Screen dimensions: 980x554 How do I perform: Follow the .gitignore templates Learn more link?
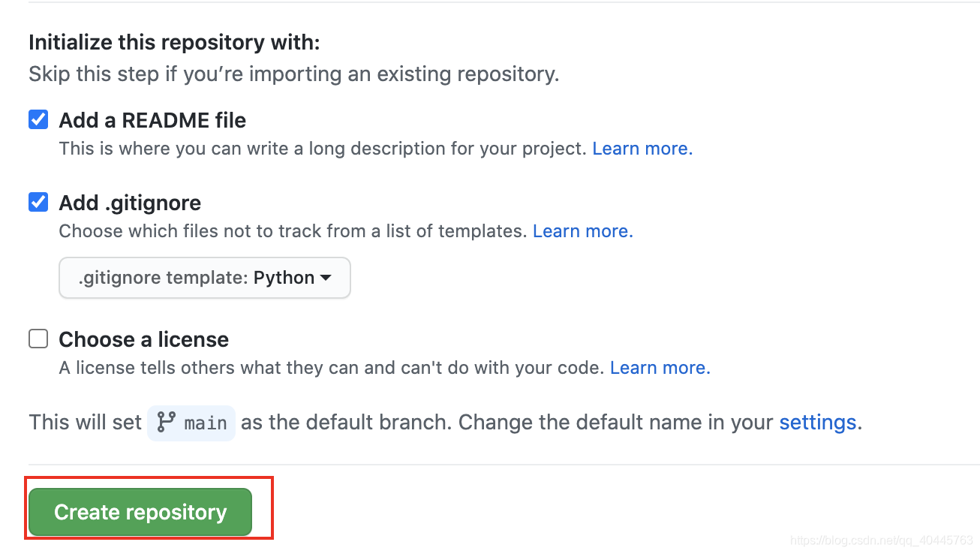tap(582, 231)
